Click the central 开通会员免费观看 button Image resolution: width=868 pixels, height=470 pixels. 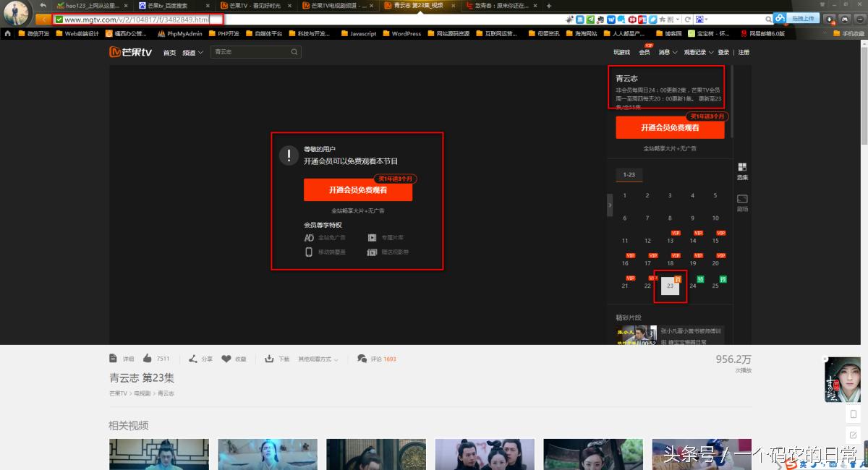click(357, 190)
